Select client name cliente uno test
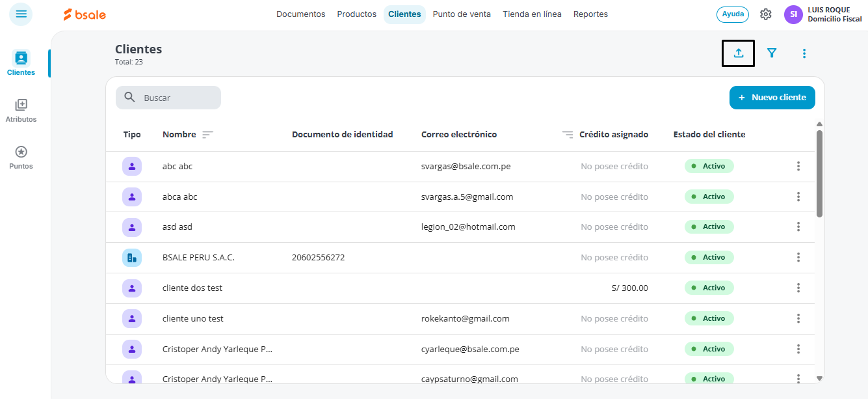Image resolution: width=868 pixels, height=399 pixels. click(192, 318)
